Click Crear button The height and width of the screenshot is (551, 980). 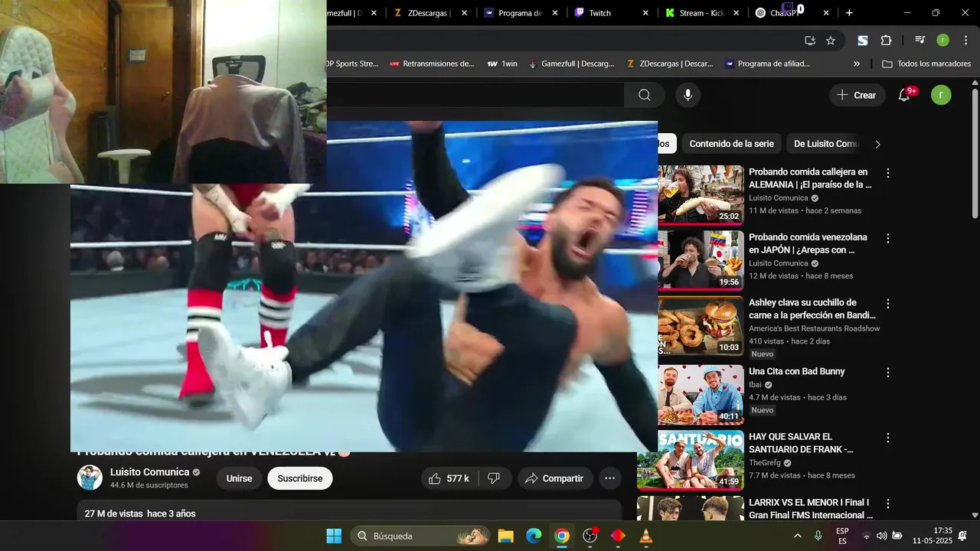(x=857, y=95)
